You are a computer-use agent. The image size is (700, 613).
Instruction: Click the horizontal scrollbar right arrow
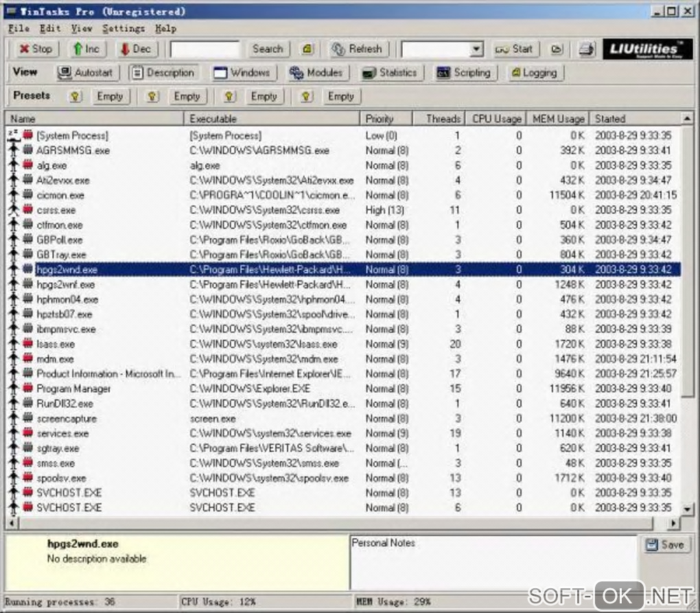coord(674,523)
